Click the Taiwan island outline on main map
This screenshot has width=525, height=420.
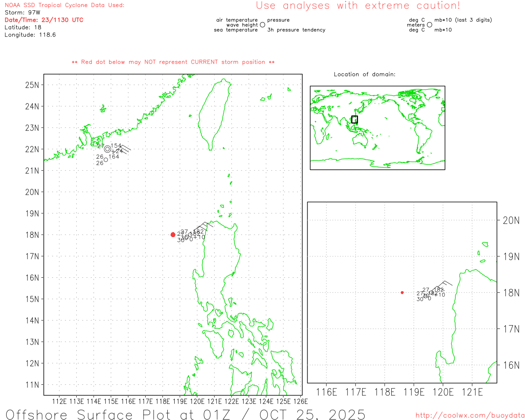click(x=214, y=115)
